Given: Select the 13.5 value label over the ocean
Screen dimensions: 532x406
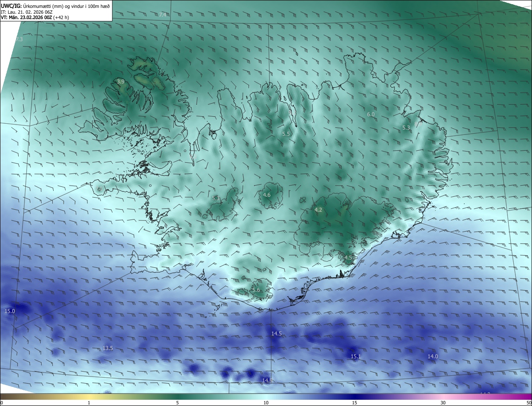Looking at the screenshot, I should pyautogui.click(x=108, y=348).
